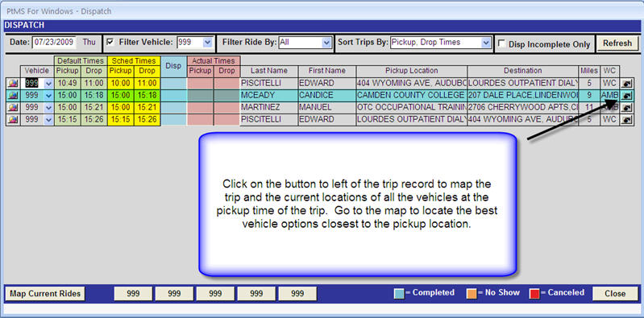Select MARTINEZ's default drop time 15:21

pos(93,108)
